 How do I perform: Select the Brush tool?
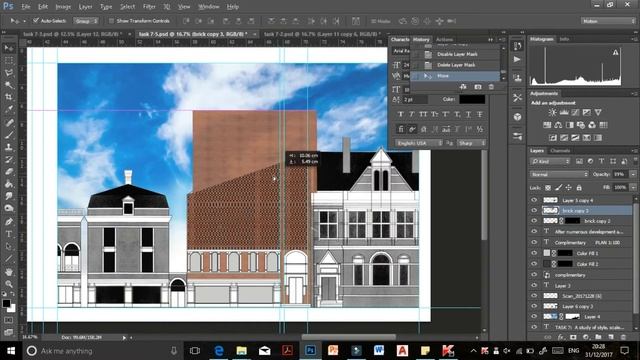(x=9, y=135)
